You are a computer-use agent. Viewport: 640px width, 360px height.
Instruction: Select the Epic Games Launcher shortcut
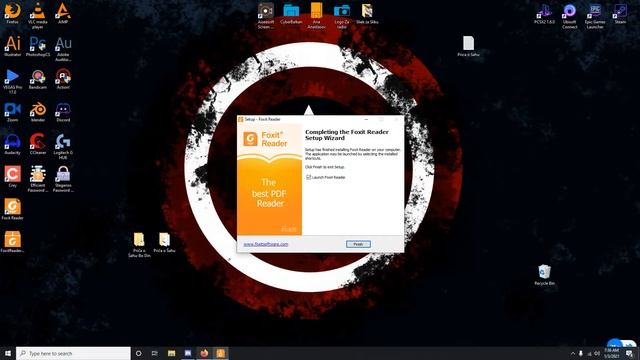(x=595, y=16)
